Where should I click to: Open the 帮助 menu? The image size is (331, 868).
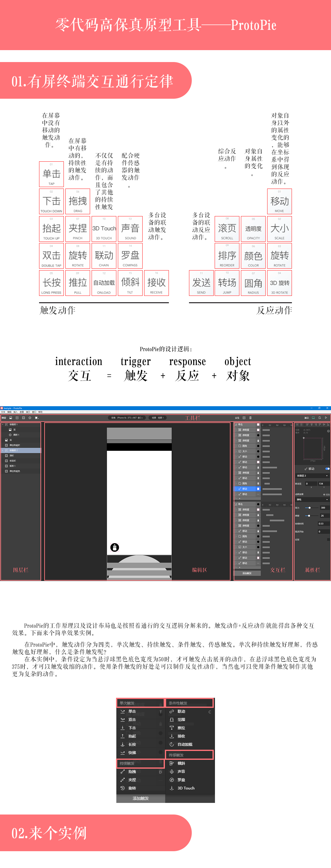[40, 412]
